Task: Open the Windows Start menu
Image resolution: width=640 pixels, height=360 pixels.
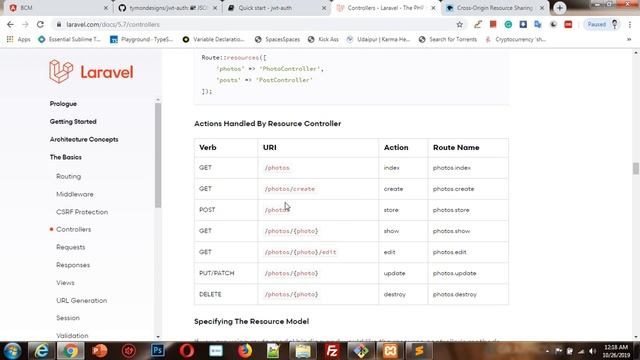Action: tap(12, 351)
